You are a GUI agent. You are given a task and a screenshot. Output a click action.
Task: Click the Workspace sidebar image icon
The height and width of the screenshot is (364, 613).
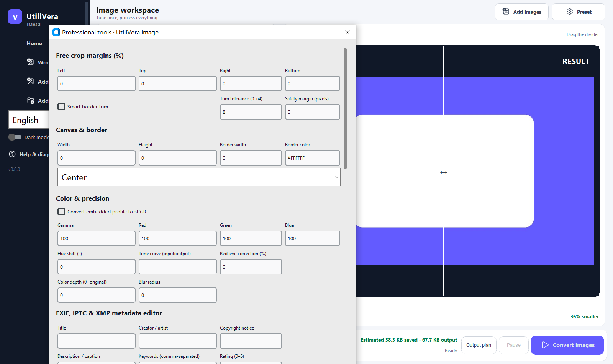[x=31, y=62]
